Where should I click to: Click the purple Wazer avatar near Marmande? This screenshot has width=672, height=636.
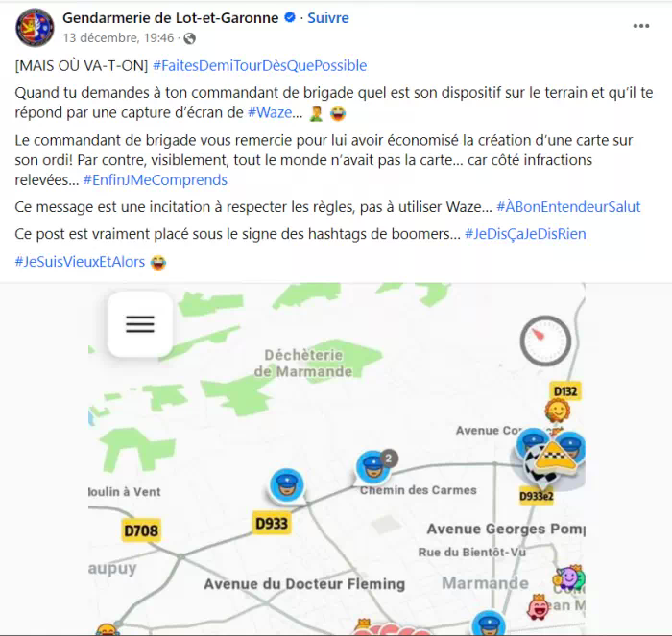(x=569, y=578)
